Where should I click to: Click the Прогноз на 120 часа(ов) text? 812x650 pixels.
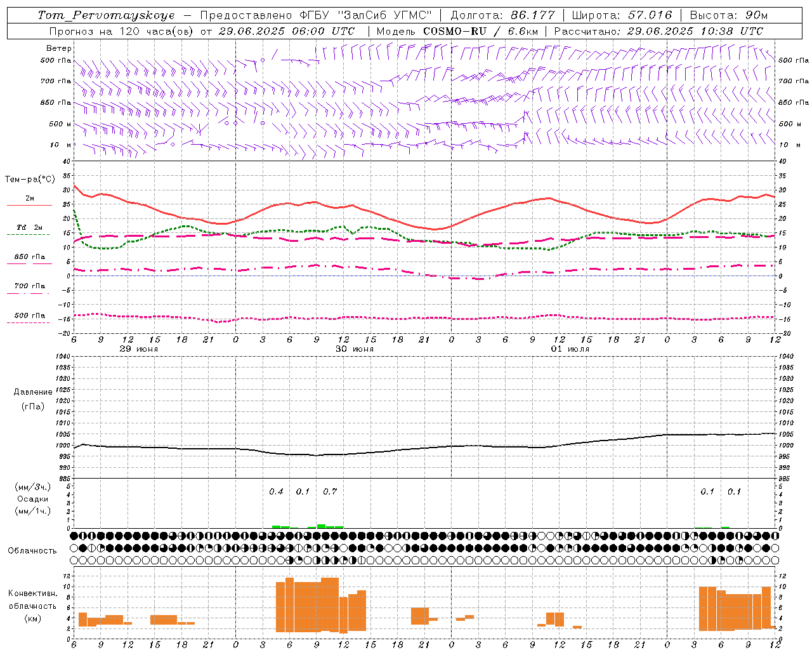point(122,31)
